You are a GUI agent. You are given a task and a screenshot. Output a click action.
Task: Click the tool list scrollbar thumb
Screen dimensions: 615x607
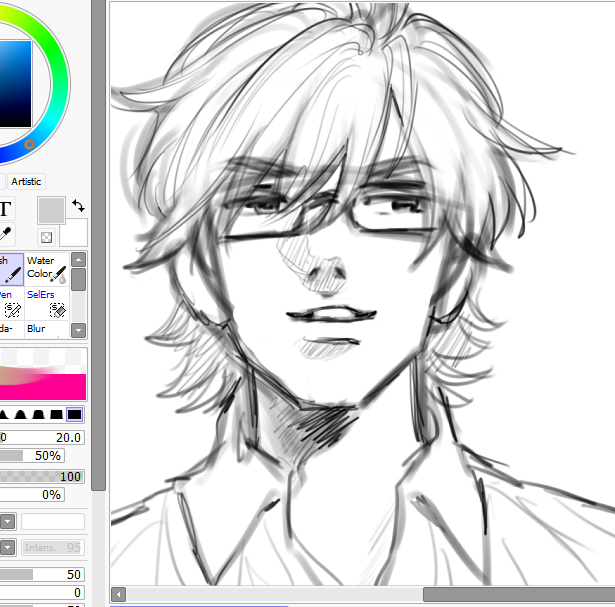click(x=78, y=280)
